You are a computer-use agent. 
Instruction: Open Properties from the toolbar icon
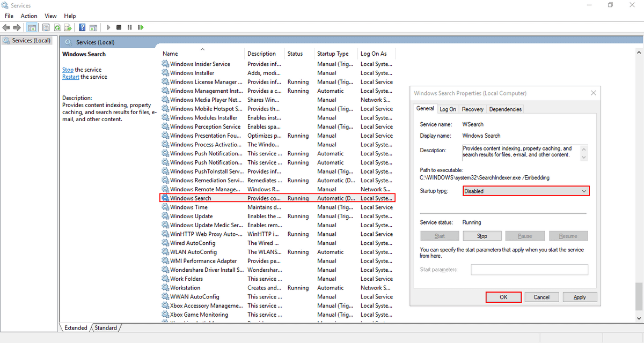click(x=46, y=27)
